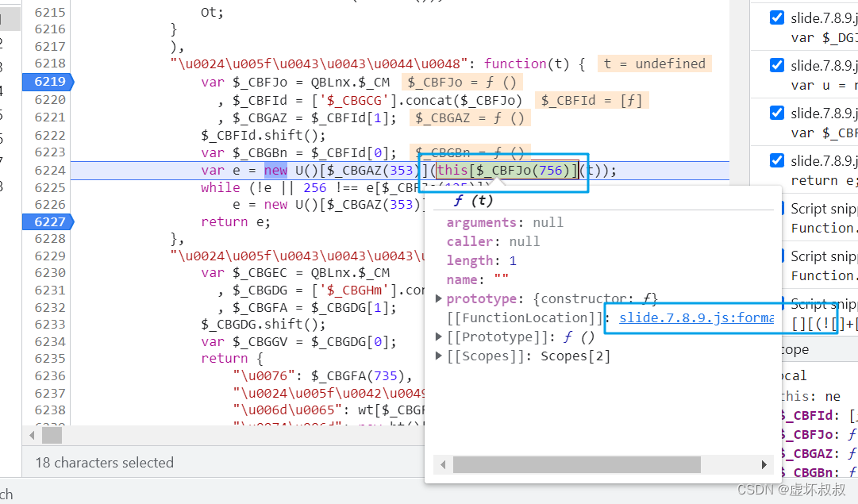Toggle breakpoint marker on line 6219
The width and height of the screenshot is (858, 504).
48,82
